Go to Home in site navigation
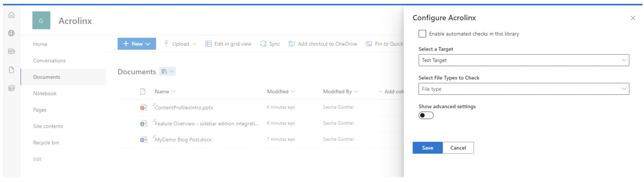644x182 pixels. (40, 44)
